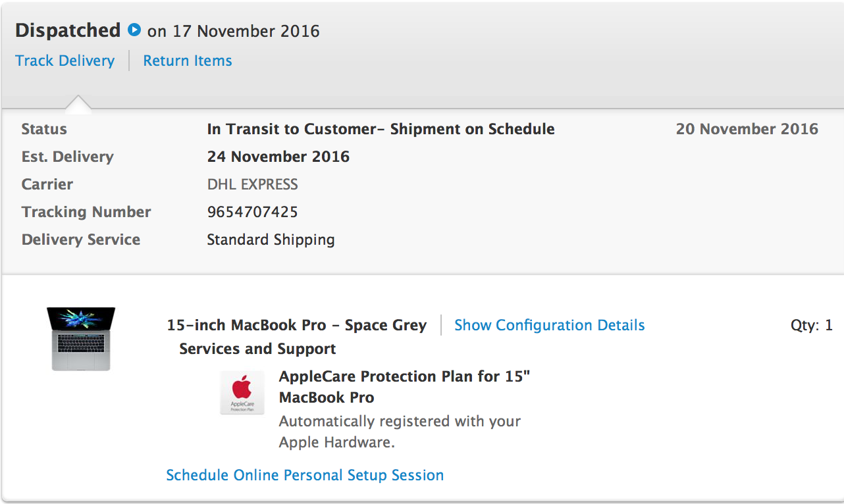Open the Track Delivery link
This screenshot has width=844, height=504.
[x=65, y=61]
